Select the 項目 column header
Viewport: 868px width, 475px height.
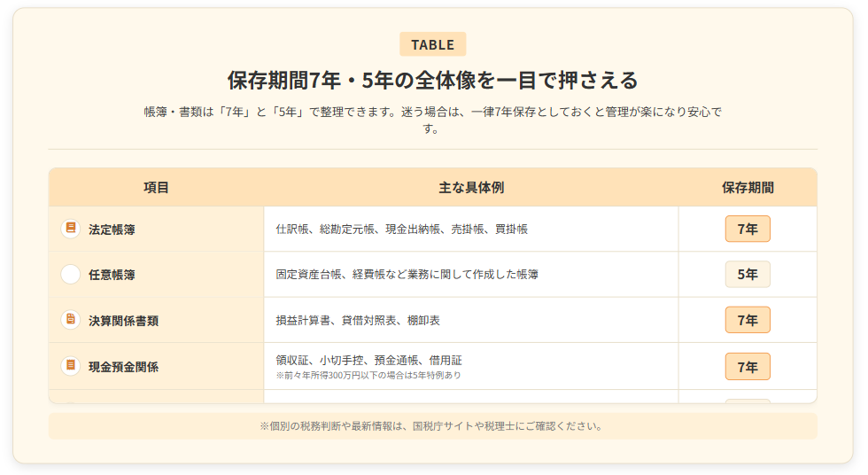point(156,188)
